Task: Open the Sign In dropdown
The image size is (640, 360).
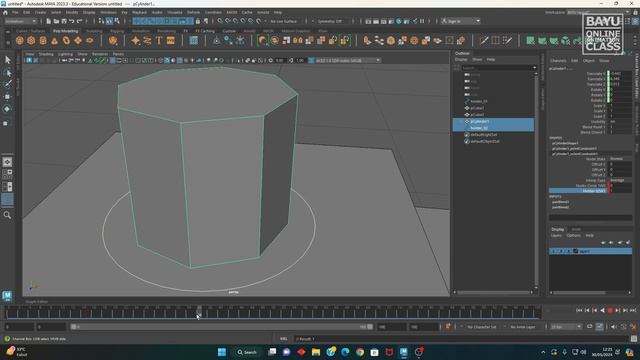Action: click(x=460, y=21)
